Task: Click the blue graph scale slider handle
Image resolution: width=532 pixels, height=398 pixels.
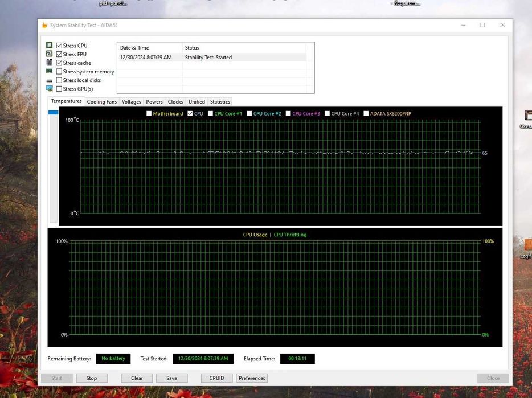Action: 54,112
